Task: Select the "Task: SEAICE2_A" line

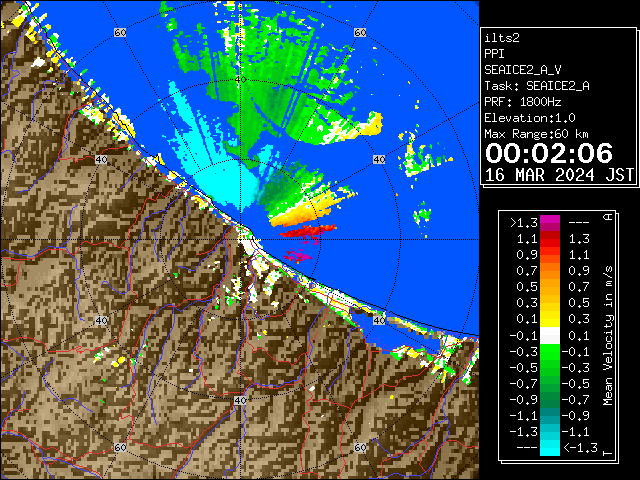Action: point(537,86)
